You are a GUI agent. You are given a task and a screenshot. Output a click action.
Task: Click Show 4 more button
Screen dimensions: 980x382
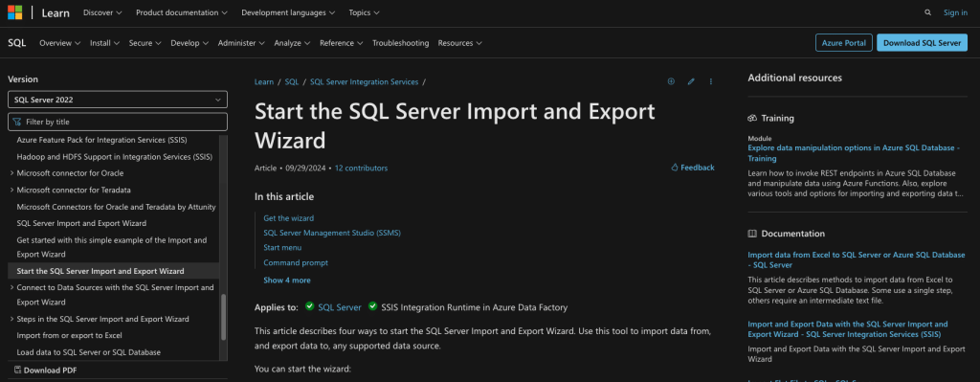click(x=287, y=281)
